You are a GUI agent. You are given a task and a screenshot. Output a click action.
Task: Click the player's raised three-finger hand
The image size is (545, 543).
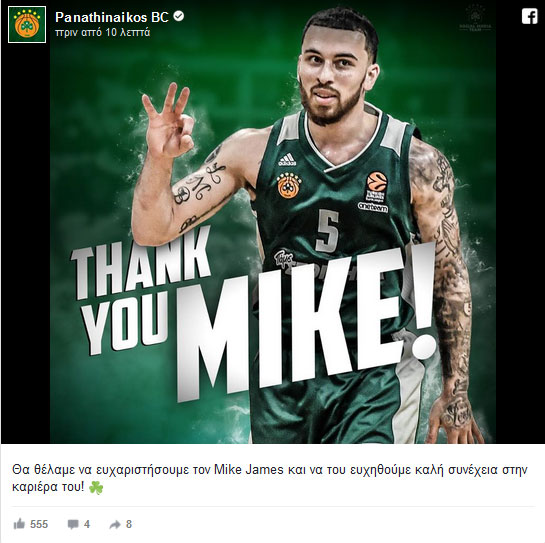click(x=169, y=120)
